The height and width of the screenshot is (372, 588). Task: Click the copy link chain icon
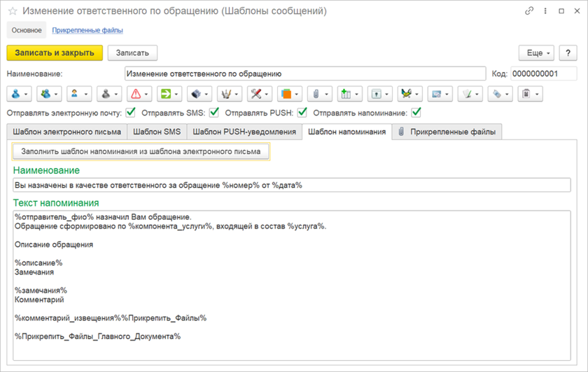(x=529, y=11)
